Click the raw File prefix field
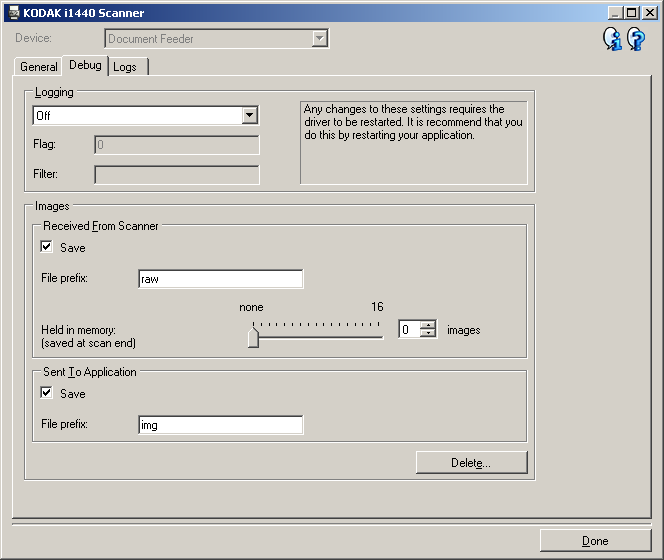The image size is (664, 560). tap(221, 279)
